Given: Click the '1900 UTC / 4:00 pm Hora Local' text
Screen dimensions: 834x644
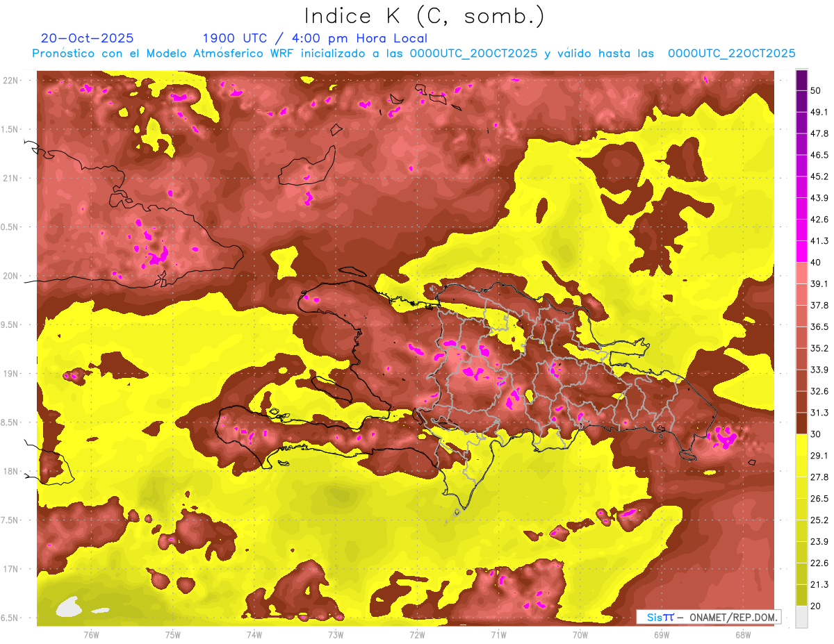Looking at the screenshot, I should coord(314,38).
